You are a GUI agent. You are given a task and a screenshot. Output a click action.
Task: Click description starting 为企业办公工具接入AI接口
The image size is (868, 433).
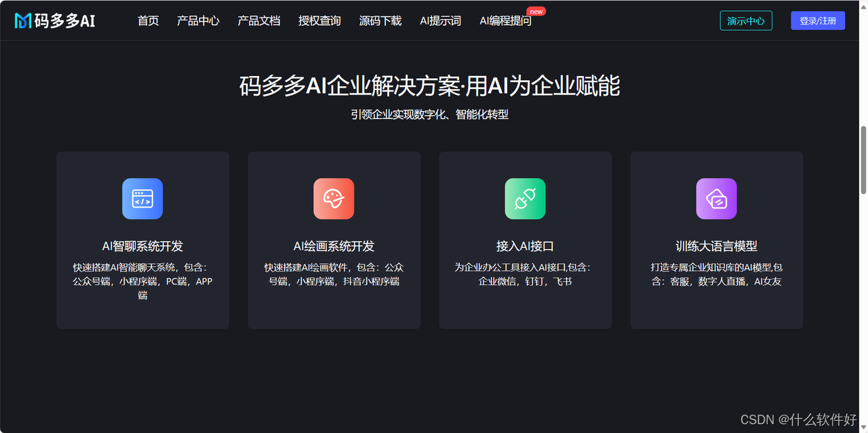526,274
